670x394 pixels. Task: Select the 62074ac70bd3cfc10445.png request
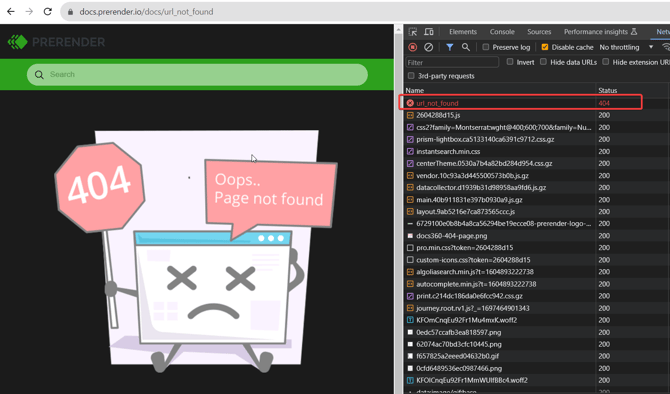(459, 344)
